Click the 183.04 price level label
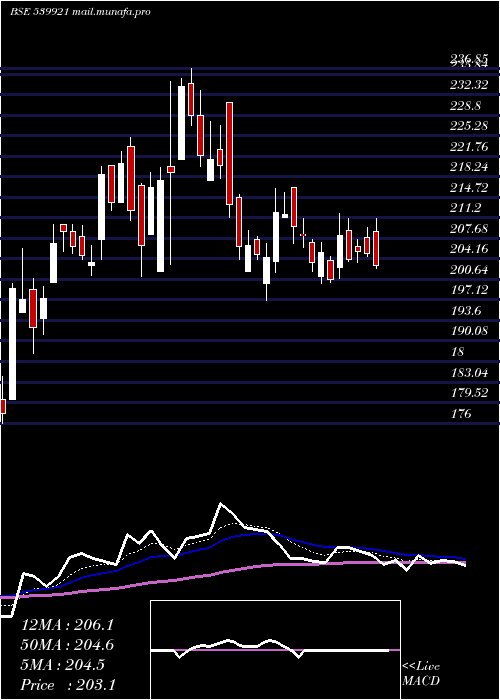This screenshot has height=700, width=500. pos(469,372)
